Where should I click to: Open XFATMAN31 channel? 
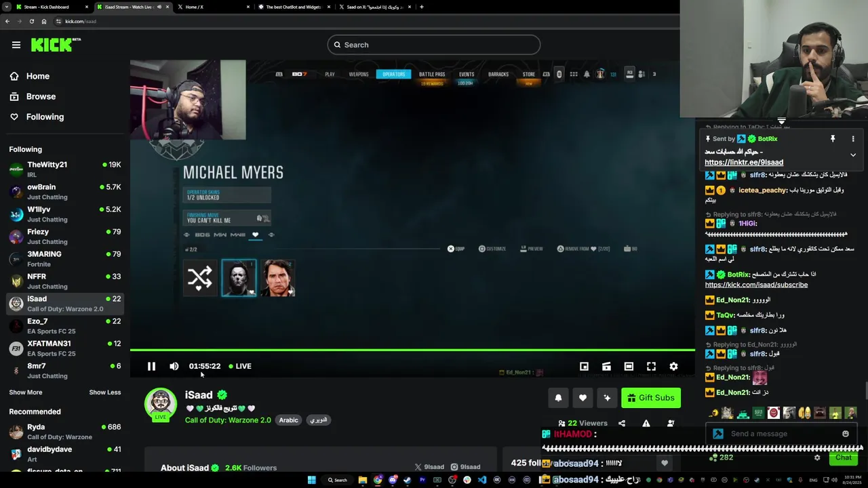click(x=65, y=348)
